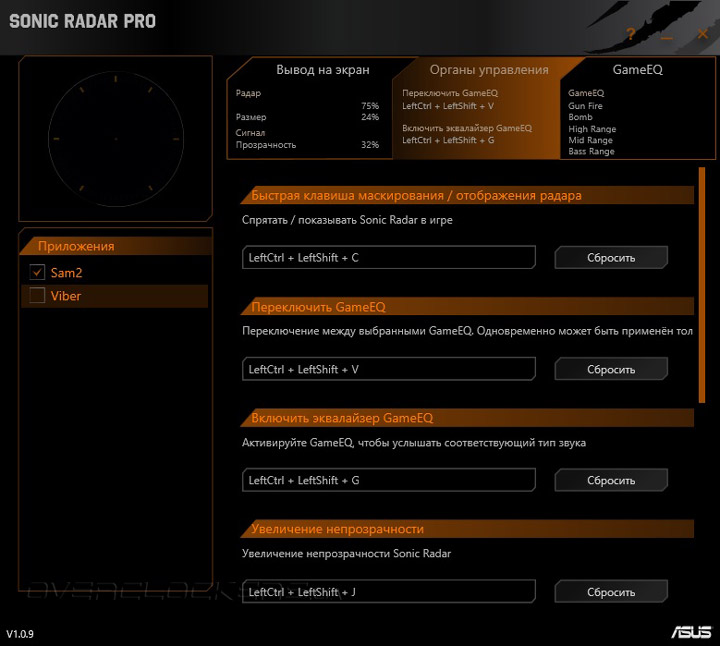Click the SONIC RADAR PRO title
The width and height of the screenshot is (720, 646).
83,21
